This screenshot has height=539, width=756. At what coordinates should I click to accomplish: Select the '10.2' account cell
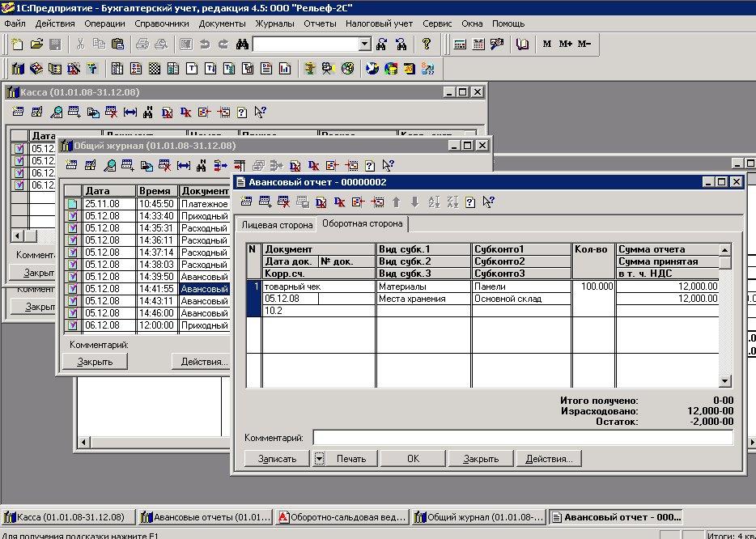(319, 311)
